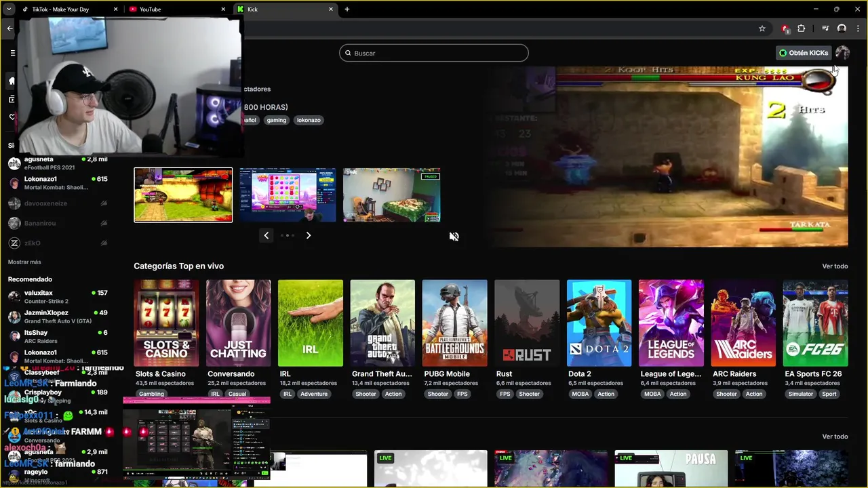This screenshot has height=488, width=868.
Task: Open the Kick sidebar hamburger menu
Action: click(x=12, y=53)
